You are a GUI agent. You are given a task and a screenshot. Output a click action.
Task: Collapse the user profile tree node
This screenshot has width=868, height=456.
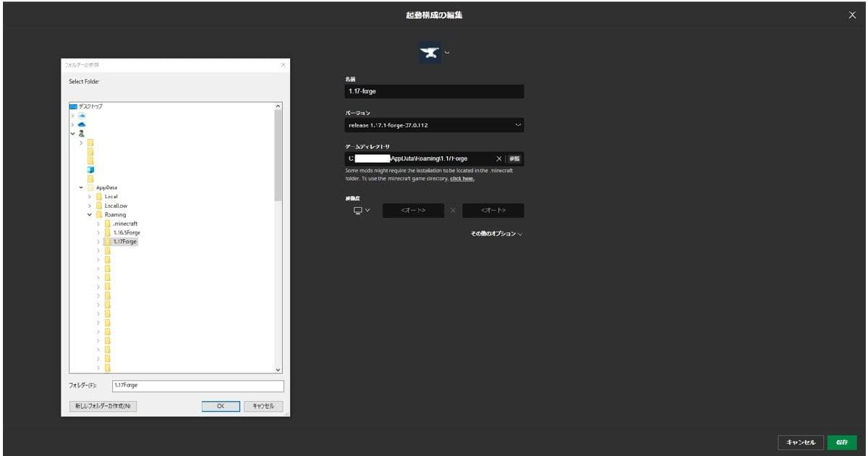coord(72,133)
